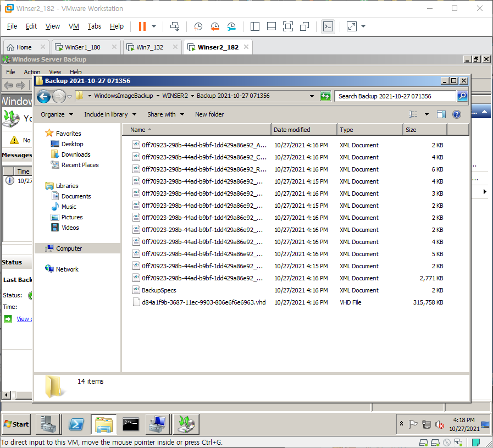Open the recent locations dropdown arrow

(x=69, y=97)
